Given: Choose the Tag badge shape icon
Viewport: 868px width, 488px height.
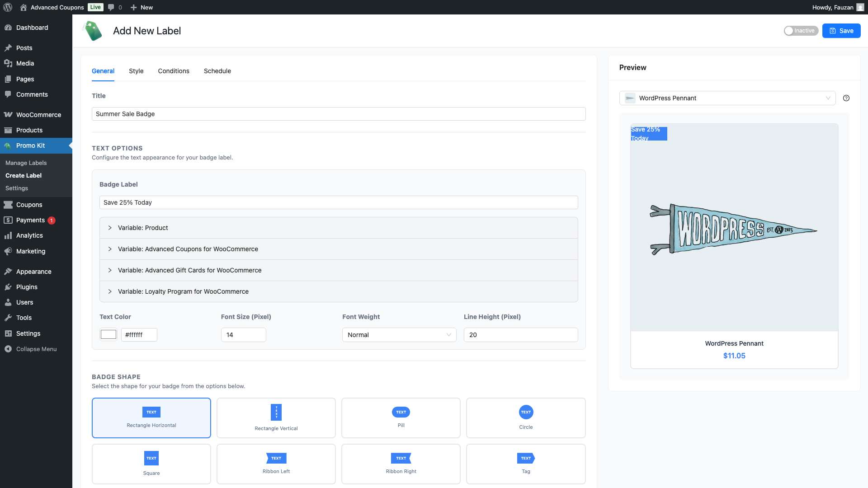Looking at the screenshot, I should (x=526, y=458).
